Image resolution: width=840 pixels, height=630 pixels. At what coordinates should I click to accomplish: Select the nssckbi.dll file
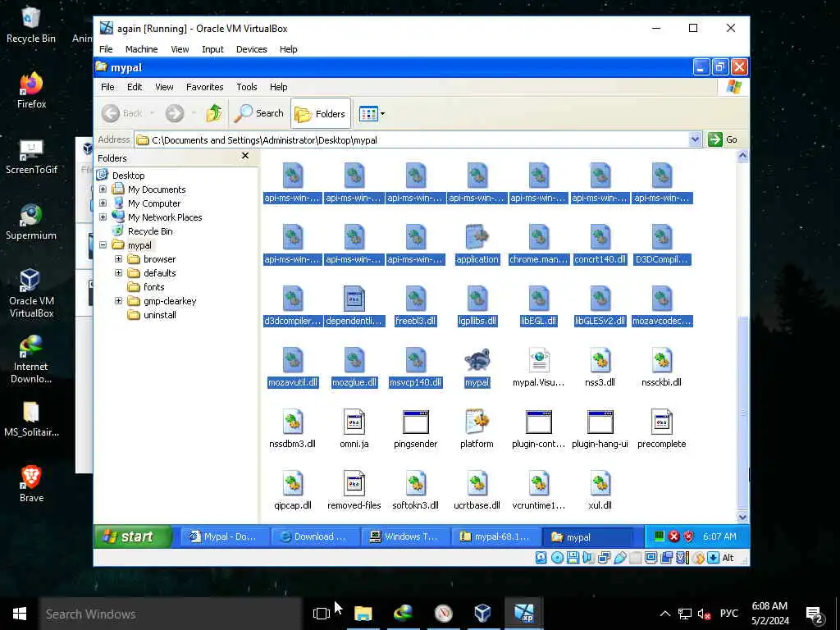pos(662,368)
